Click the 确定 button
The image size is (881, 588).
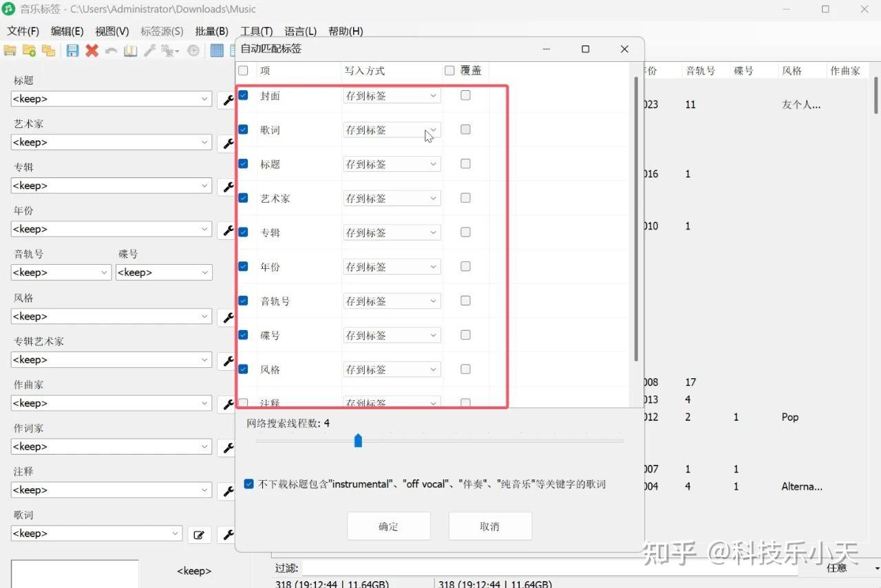[x=389, y=526]
